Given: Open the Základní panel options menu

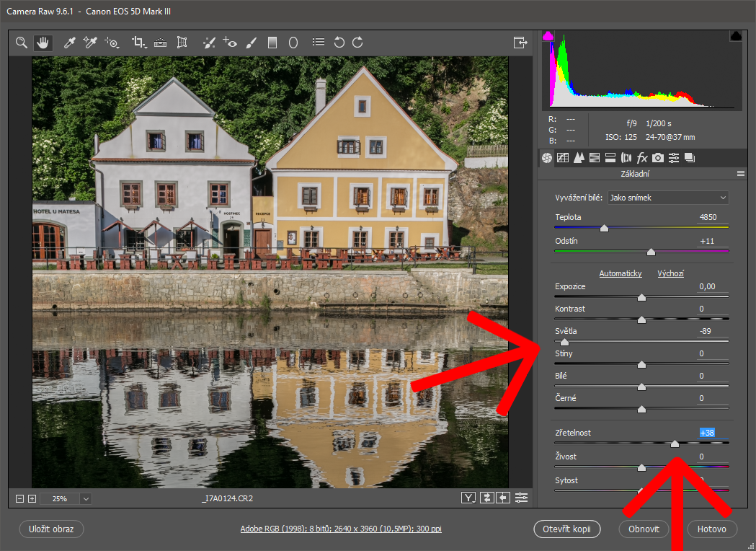Looking at the screenshot, I should click(x=740, y=174).
